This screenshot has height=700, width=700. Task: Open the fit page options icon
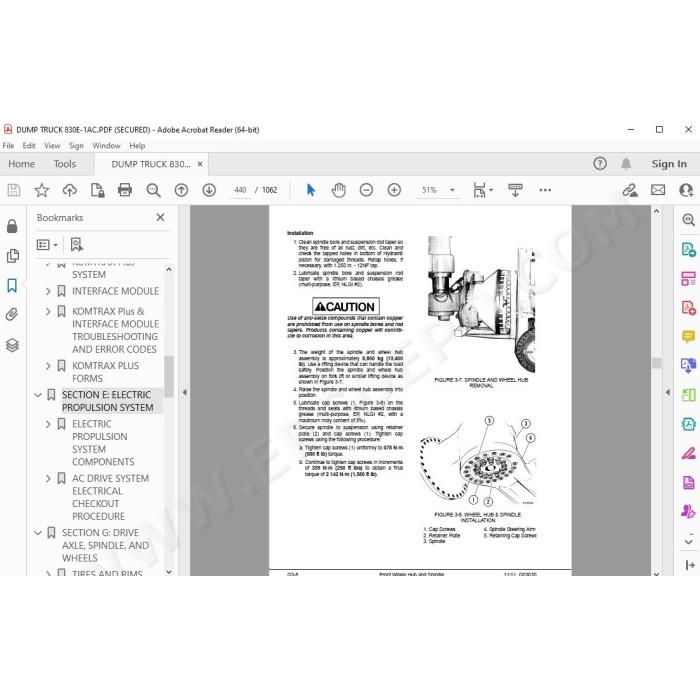tap(482, 190)
